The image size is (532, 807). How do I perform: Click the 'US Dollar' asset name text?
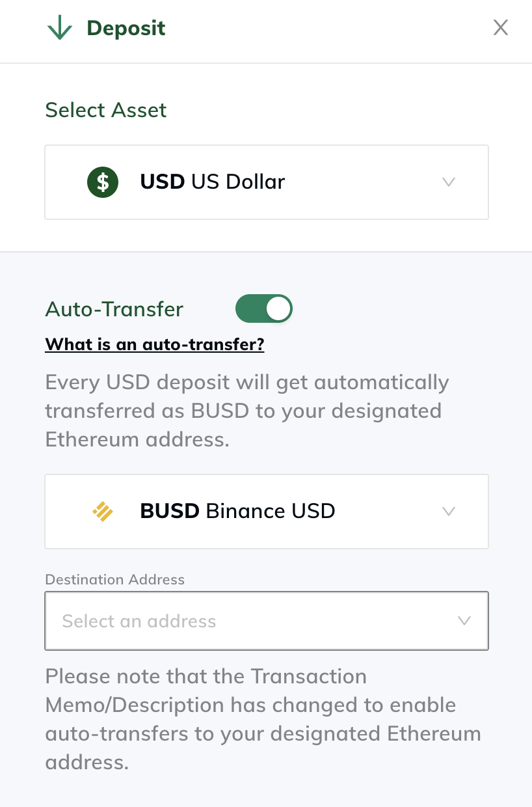click(x=238, y=182)
